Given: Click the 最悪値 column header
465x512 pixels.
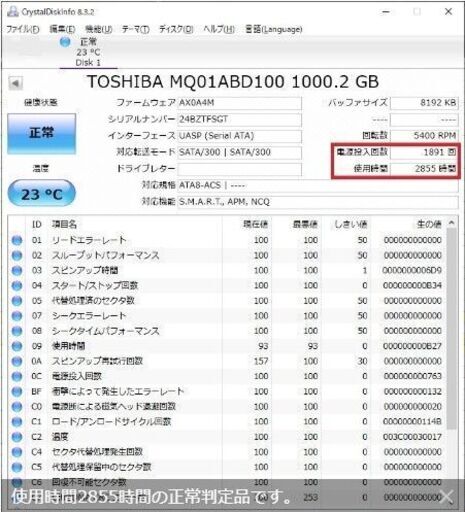Looking at the screenshot, I should pos(305,224).
